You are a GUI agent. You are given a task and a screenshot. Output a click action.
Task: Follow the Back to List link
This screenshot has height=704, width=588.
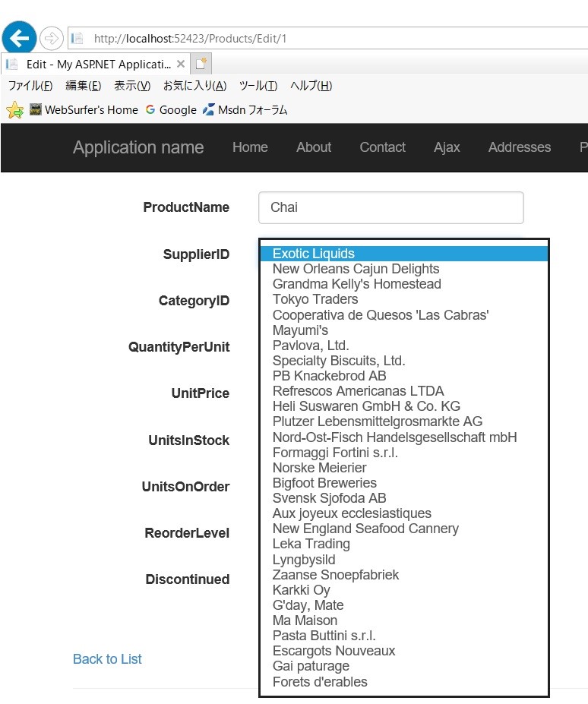tap(107, 659)
